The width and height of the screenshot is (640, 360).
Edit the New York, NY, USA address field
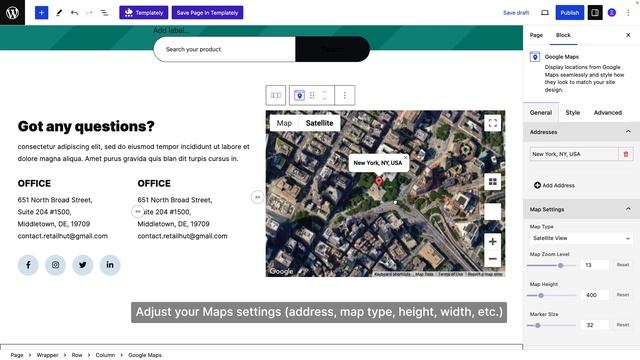click(573, 154)
